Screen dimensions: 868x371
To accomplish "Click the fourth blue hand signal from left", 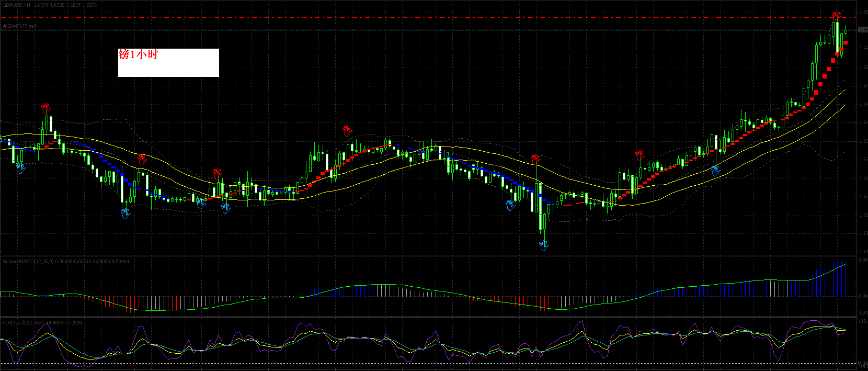I will pyautogui.click(x=225, y=208).
